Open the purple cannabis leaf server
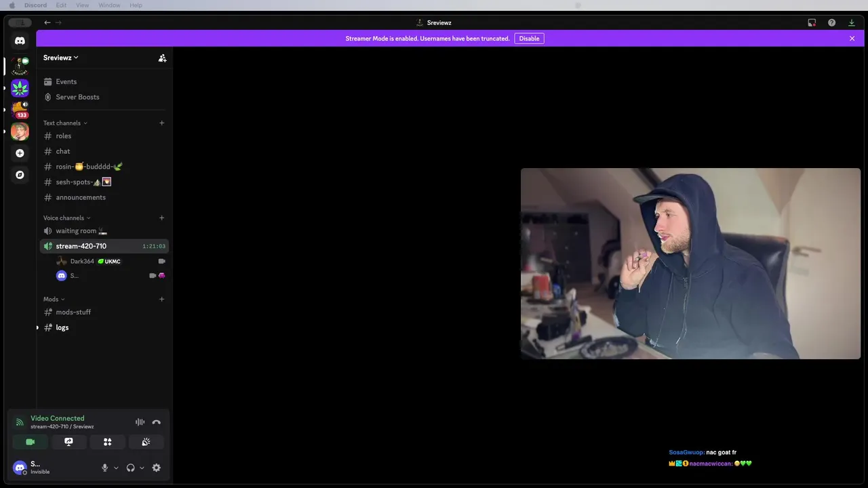 (x=20, y=88)
